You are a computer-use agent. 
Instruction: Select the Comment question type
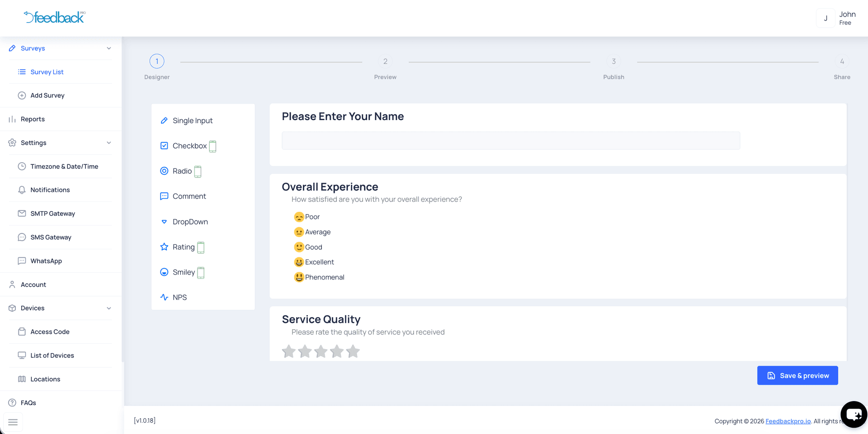(x=189, y=196)
